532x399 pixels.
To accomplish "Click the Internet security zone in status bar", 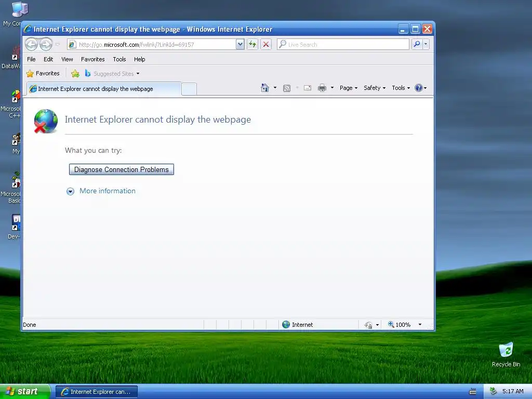I will pyautogui.click(x=298, y=325).
